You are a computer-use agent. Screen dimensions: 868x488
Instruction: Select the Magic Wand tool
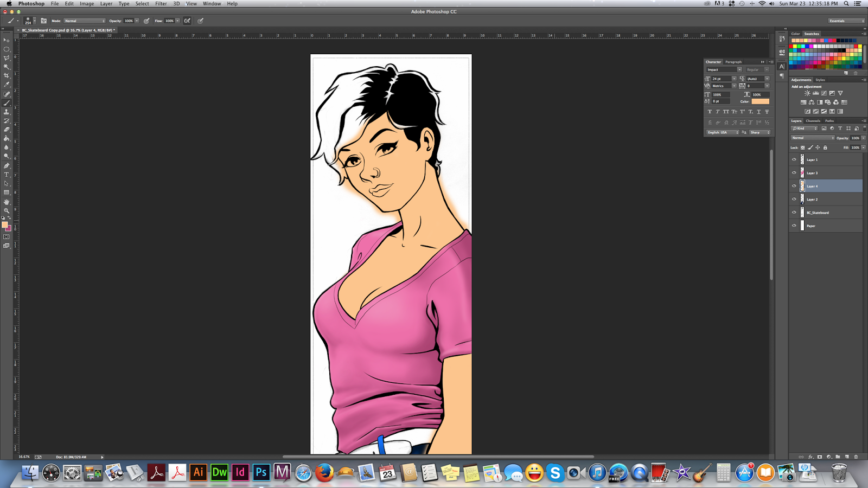coord(7,67)
